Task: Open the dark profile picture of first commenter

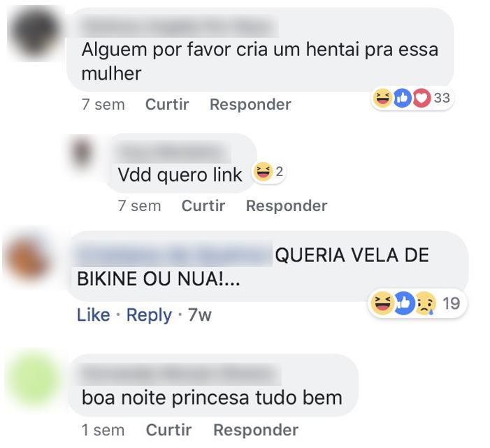Action: 35,33
